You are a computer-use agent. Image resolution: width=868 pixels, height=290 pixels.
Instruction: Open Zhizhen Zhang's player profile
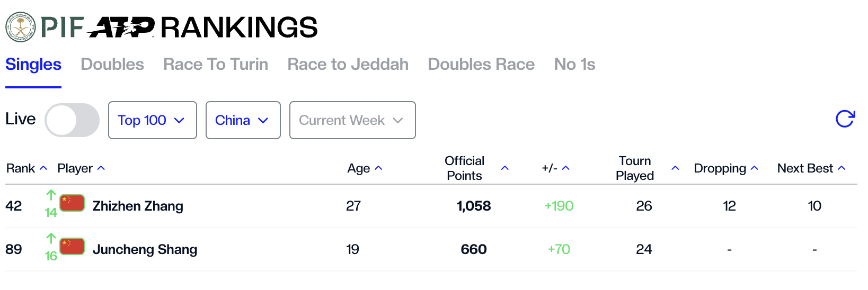(138, 206)
